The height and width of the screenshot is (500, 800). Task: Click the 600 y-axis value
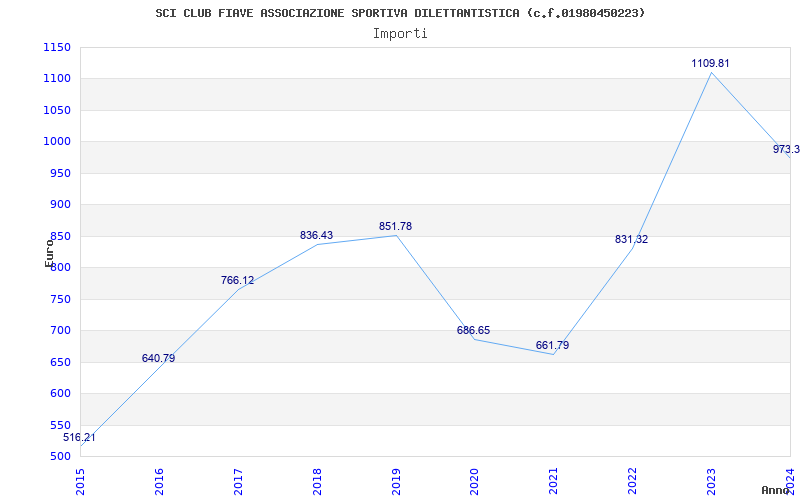click(60, 393)
